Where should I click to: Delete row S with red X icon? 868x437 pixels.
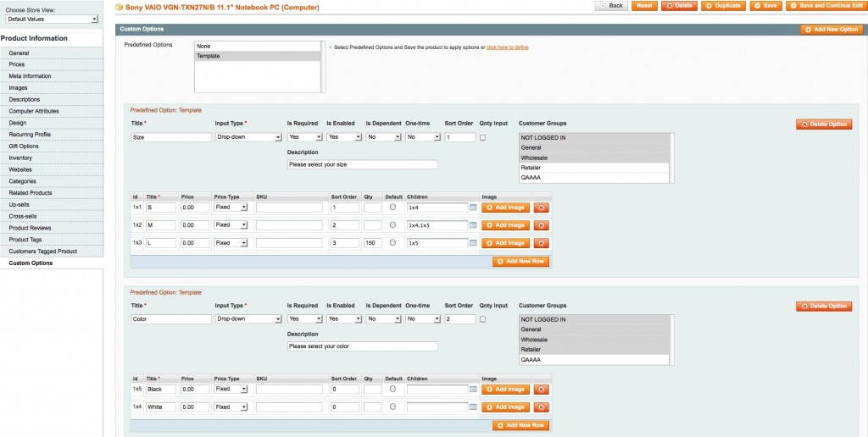pos(541,207)
